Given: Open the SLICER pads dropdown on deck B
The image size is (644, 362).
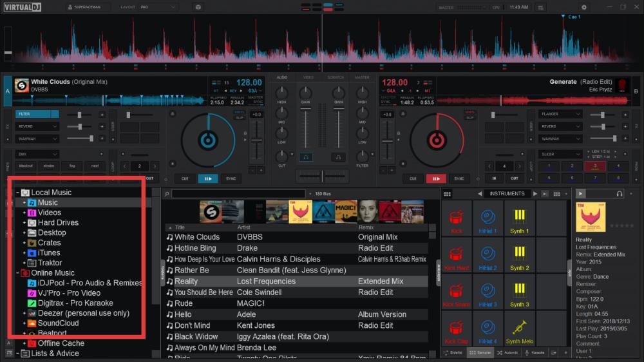Looking at the screenshot, I should (560, 154).
